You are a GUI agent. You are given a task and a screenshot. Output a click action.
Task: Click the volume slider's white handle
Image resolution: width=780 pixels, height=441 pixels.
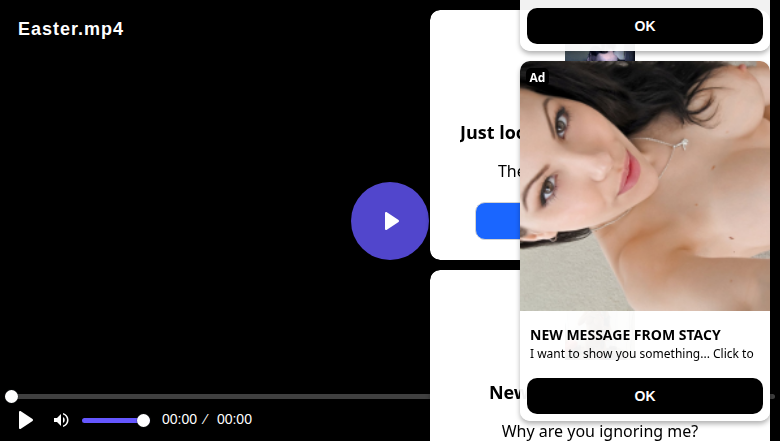143,421
